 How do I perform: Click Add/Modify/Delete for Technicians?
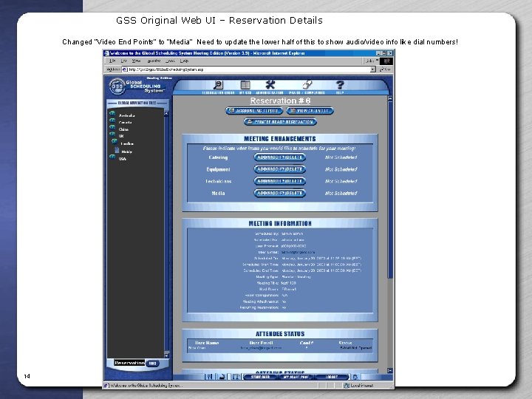[280, 181]
